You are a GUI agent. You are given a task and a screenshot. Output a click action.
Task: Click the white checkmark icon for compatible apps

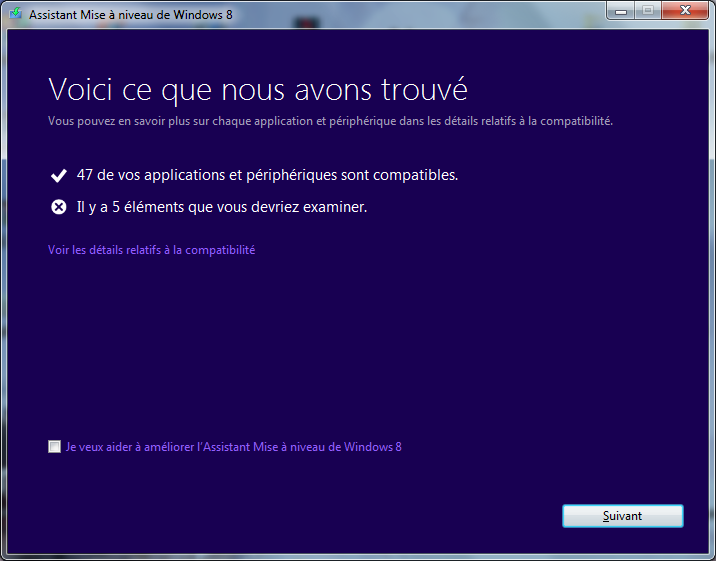58,175
